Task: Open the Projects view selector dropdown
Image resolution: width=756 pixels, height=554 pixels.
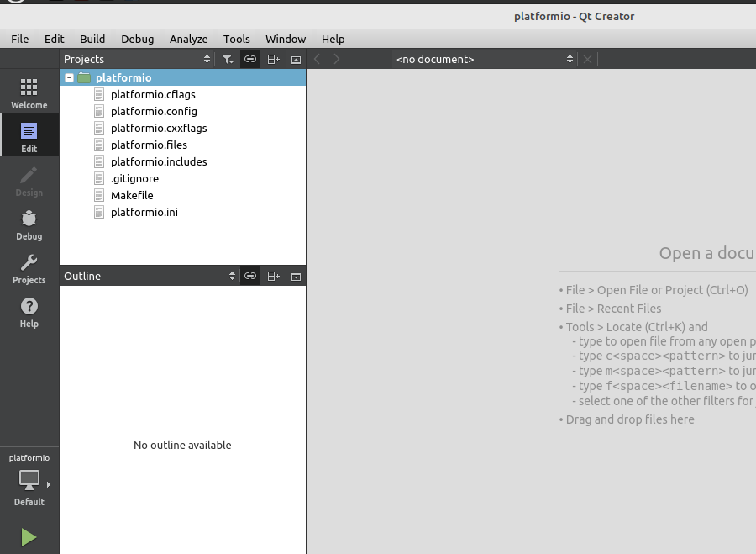Action: pos(138,59)
